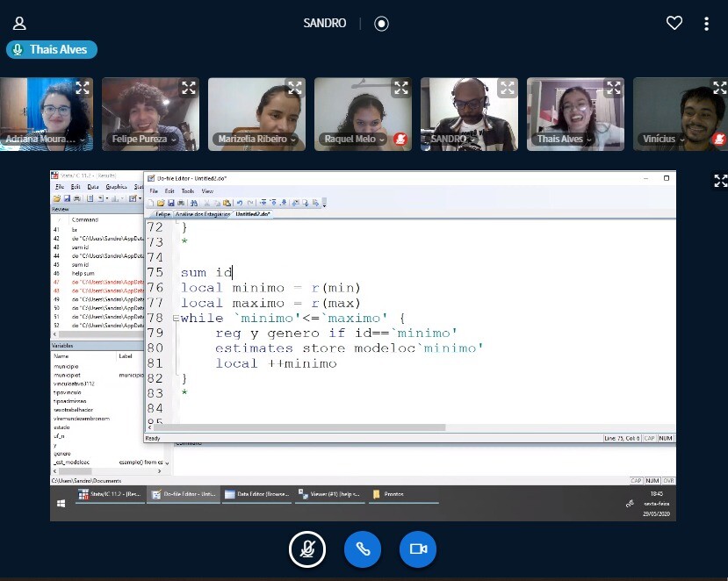The height and width of the screenshot is (581, 728).
Task: Open the three-dot options menu
Action: coord(706,24)
